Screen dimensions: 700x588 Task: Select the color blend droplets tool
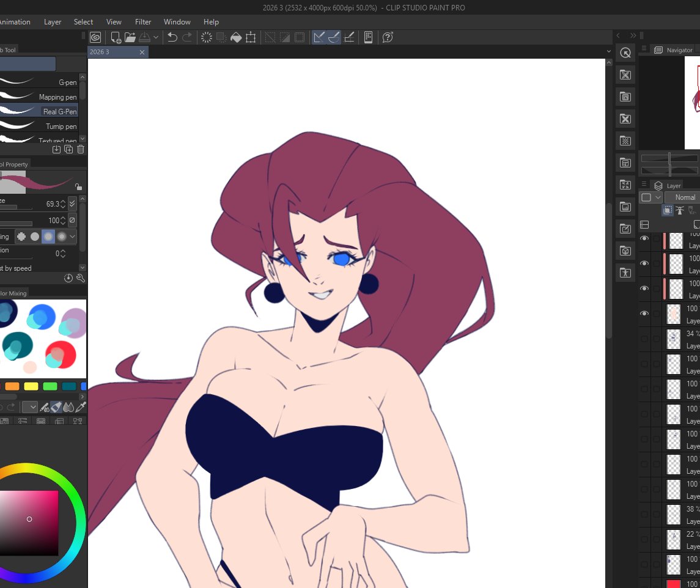coord(68,407)
